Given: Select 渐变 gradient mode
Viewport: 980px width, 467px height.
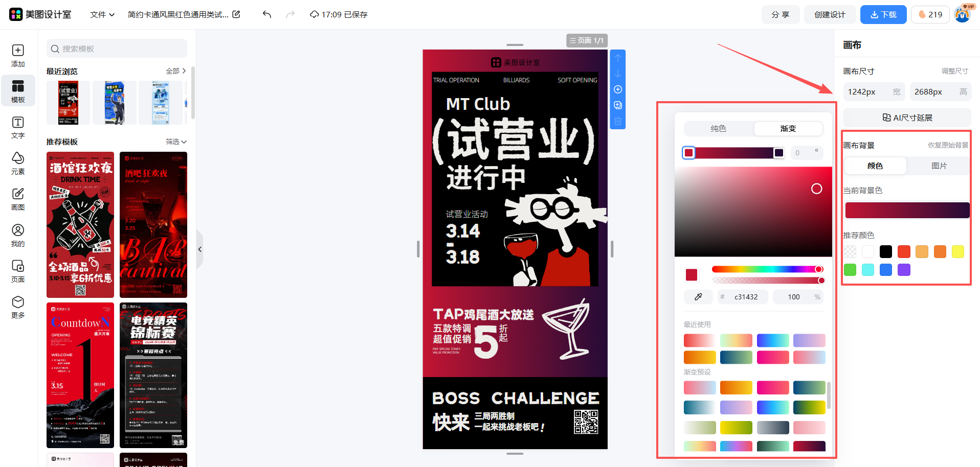Looking at the screenshot, I should [x=788, y=129].
